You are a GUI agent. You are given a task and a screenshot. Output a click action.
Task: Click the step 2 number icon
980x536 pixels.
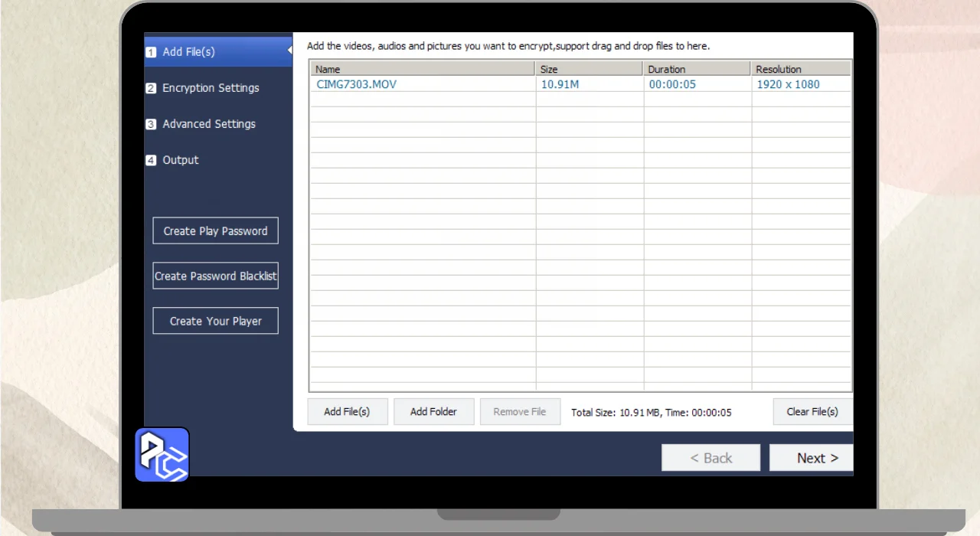151,88
